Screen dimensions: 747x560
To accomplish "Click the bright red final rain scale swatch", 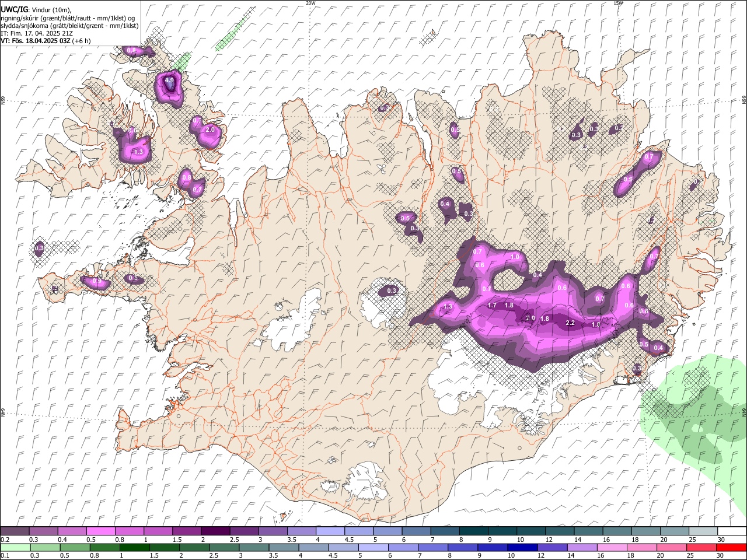I will [731, 547].
